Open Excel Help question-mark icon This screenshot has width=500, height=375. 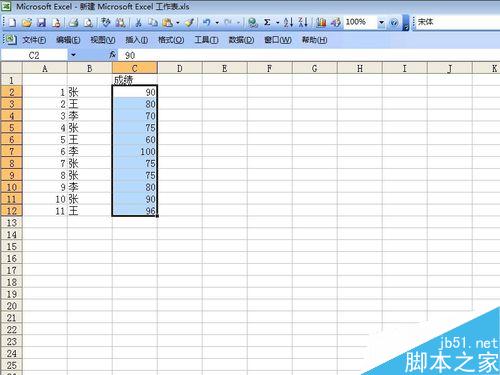(394, 23)
